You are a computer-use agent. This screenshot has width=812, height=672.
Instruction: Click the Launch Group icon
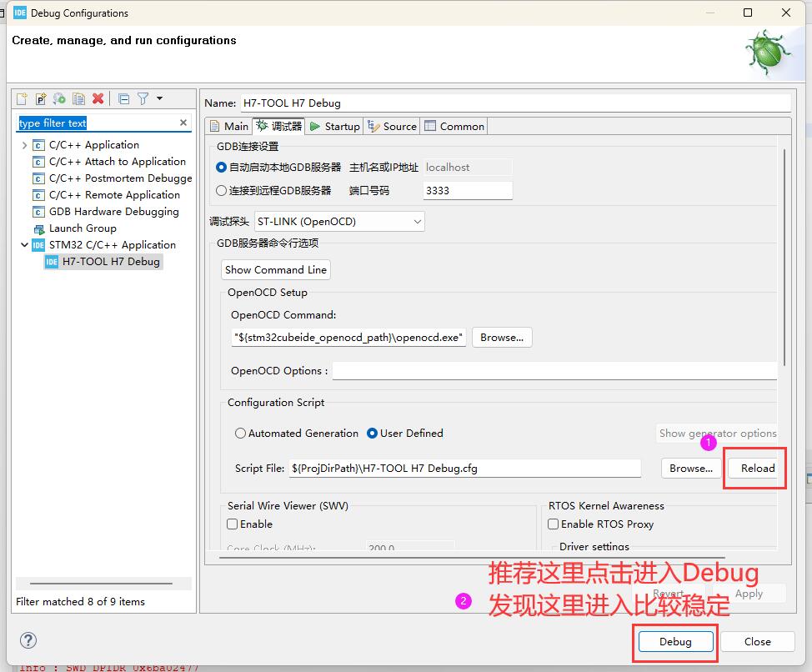pos(39,228)
